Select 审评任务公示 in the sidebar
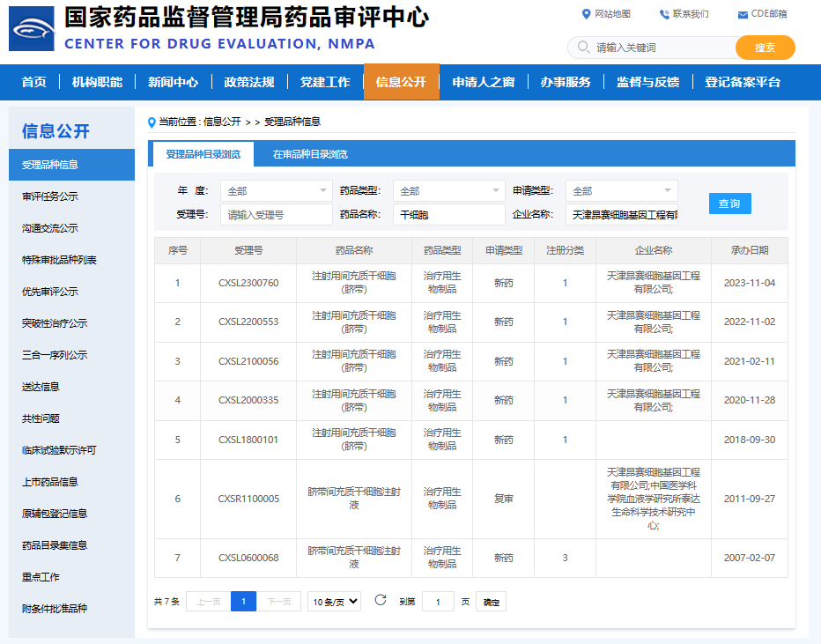Image resolution: width=821 pixels, height=644 pixels. [50, 196]
